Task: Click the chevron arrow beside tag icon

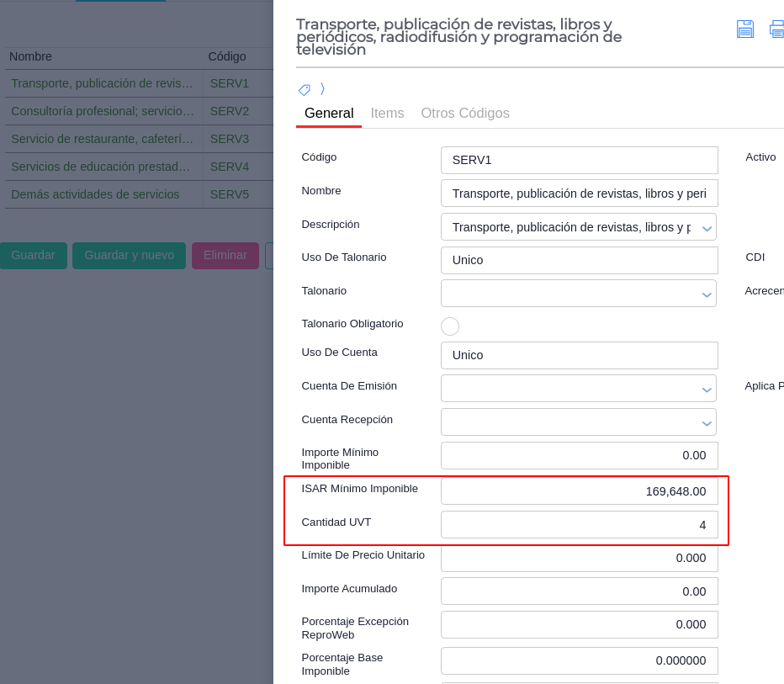Action: point(322,89)
